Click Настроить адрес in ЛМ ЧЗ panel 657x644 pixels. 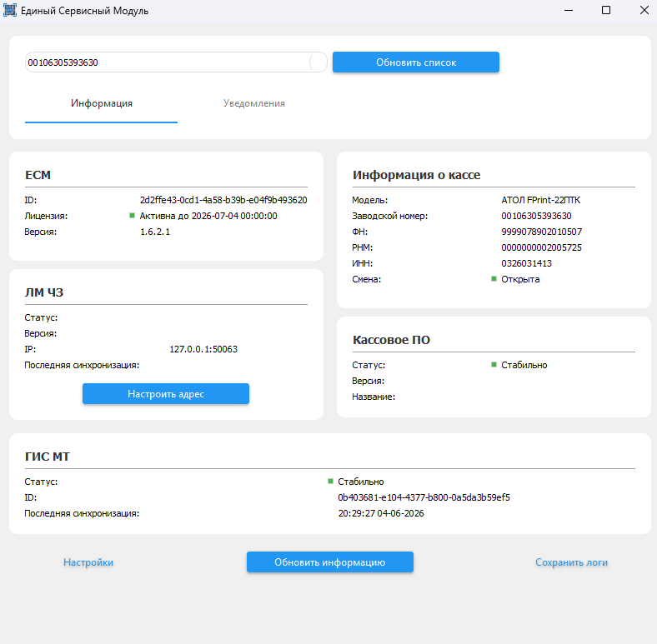(166, 394)
